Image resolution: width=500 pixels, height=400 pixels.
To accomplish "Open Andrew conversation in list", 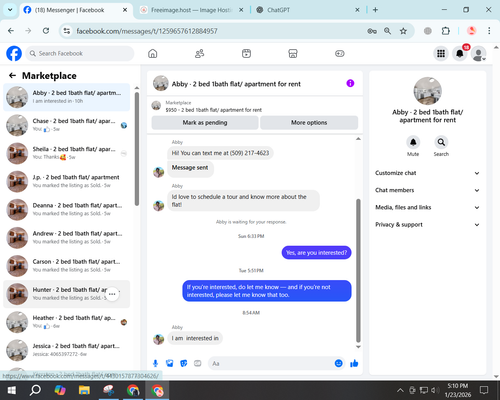I will (67, 238).
